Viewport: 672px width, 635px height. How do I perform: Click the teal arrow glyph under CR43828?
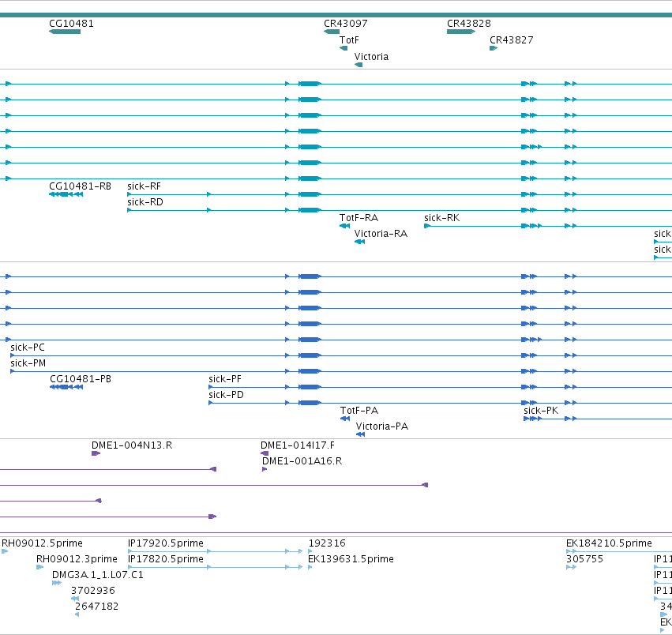point(460,32)
